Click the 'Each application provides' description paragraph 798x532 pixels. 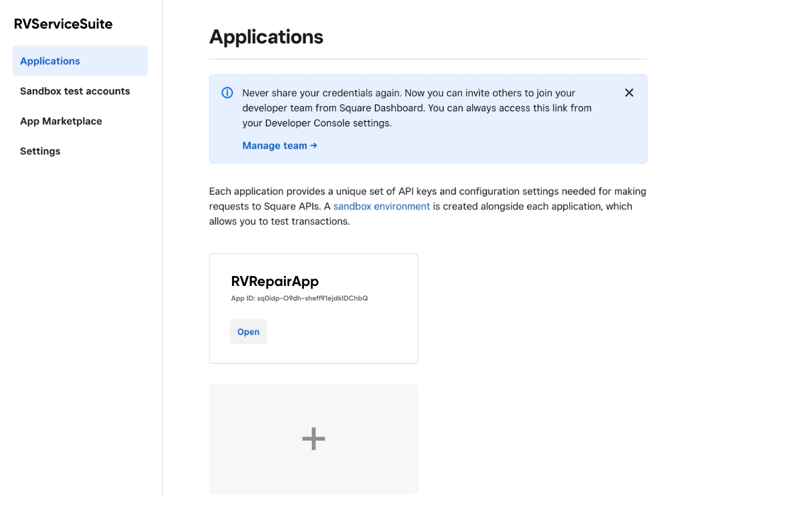tap(427, 206)
